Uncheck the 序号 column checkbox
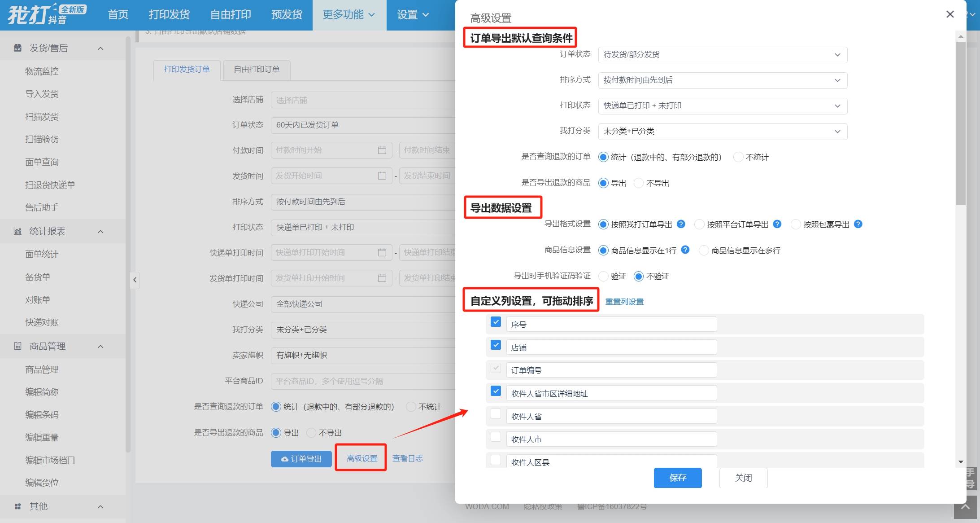 pos(496,322)
